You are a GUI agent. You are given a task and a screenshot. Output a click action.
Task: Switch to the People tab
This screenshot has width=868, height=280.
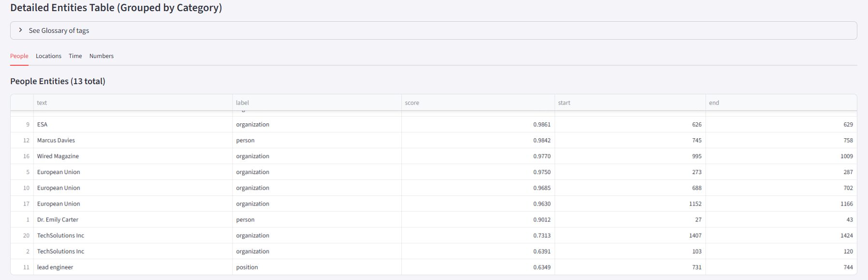19,56
